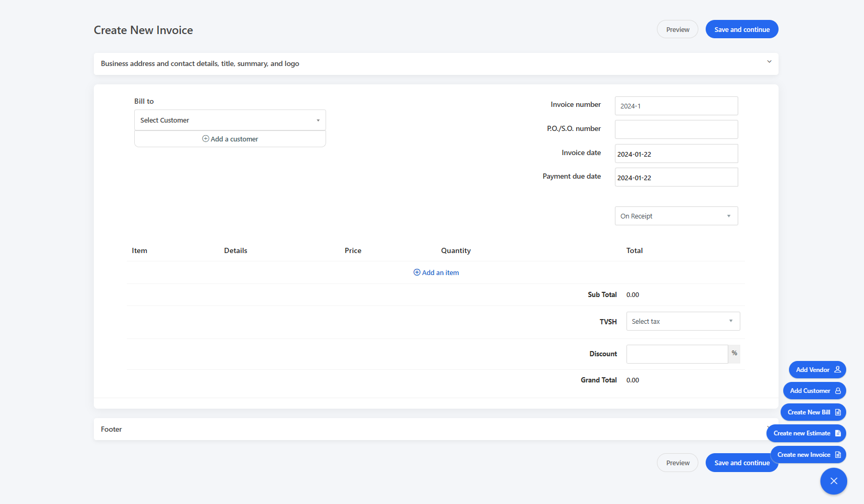The image size is (864, 504).
Task: Click the Bill to label
Action: pos(144,101)
